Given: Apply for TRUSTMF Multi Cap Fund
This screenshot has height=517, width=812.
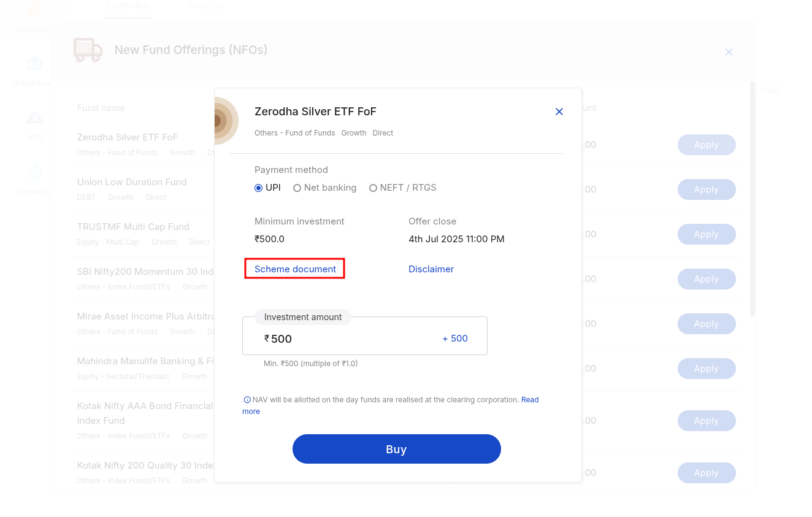Looking at the screenshot, I should [x=707, y=234].
